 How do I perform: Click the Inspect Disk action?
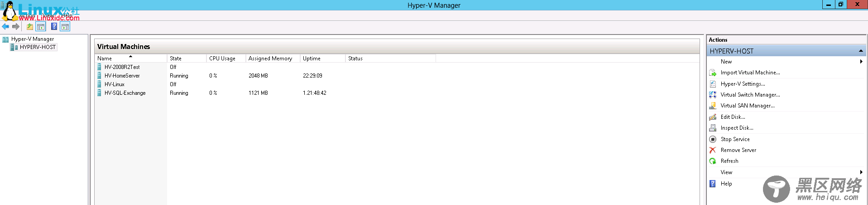[x=737, y=128]
